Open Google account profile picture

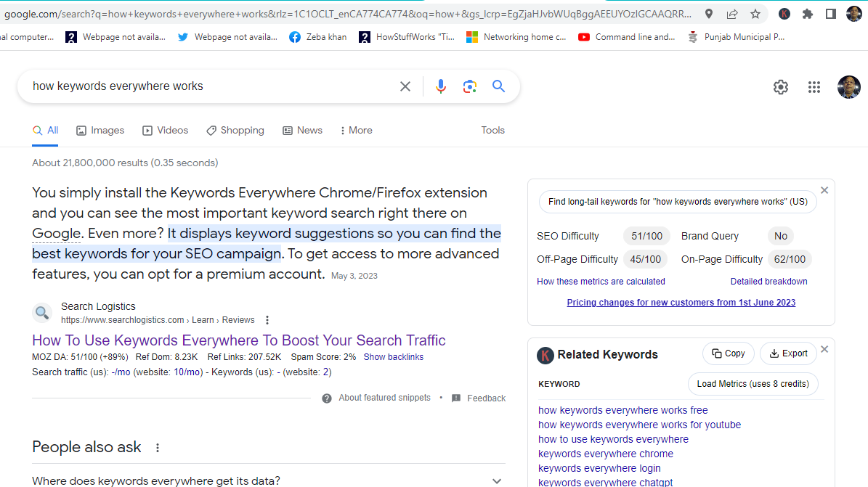(848, 87)
